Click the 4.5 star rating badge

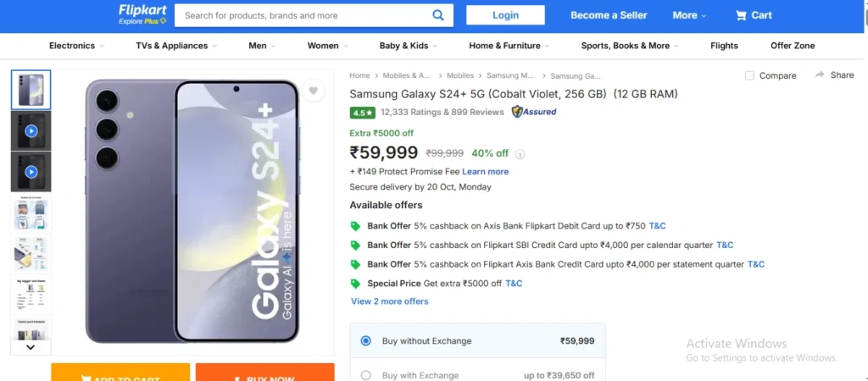[x=362, y=112]
